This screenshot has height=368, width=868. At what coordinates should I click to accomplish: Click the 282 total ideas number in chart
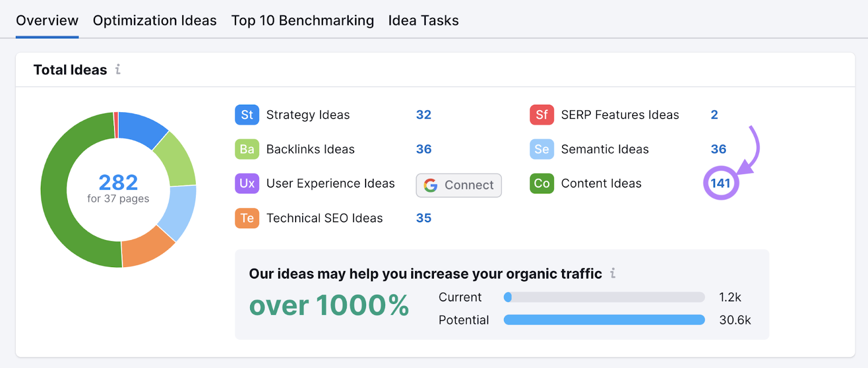[118, 182]
